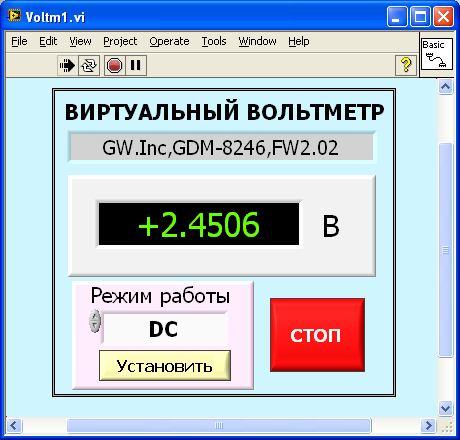460x440 pixels.
Task: Open the Window menu
Action: pyautogui.click(x=257, y=41)
